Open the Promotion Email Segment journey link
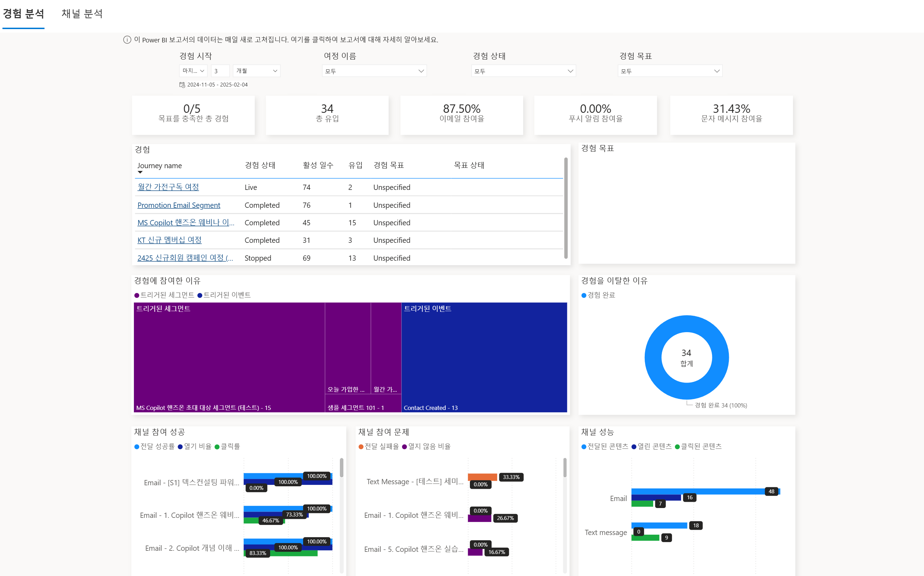Image resolution: width=924 pixels, height=576 pixels. 179,205
